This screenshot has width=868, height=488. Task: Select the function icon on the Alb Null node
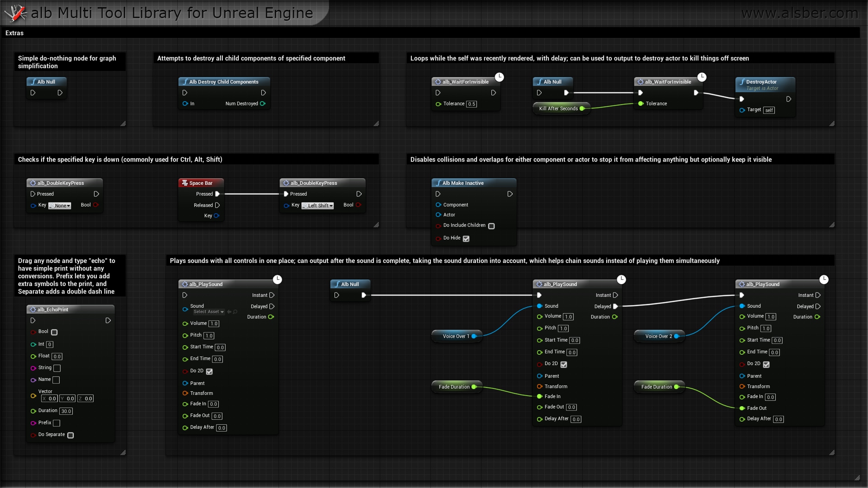[x=34, y=82]
